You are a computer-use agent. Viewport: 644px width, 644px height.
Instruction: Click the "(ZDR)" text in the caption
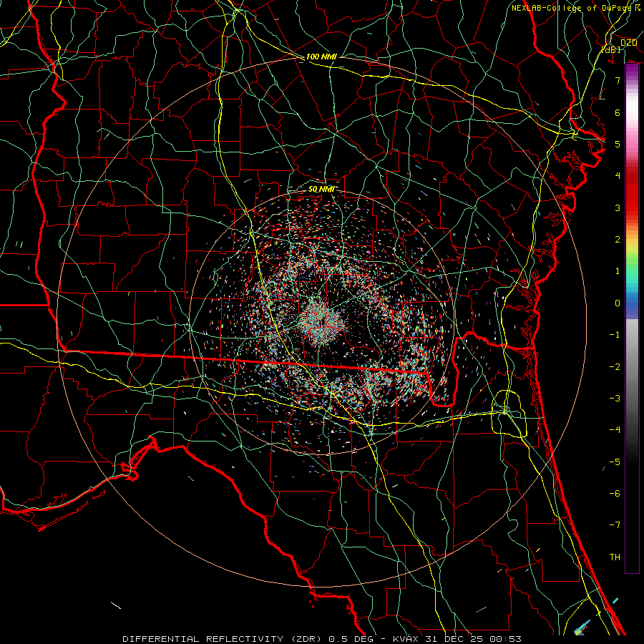[x=306, y=639]
